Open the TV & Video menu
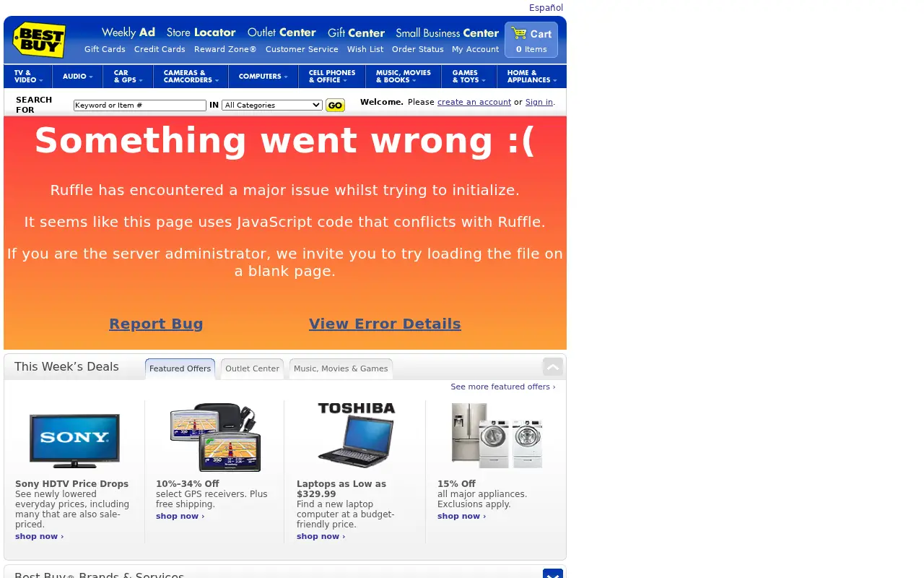The height and width of the screenshot is (578, 924). click(28, 77)
